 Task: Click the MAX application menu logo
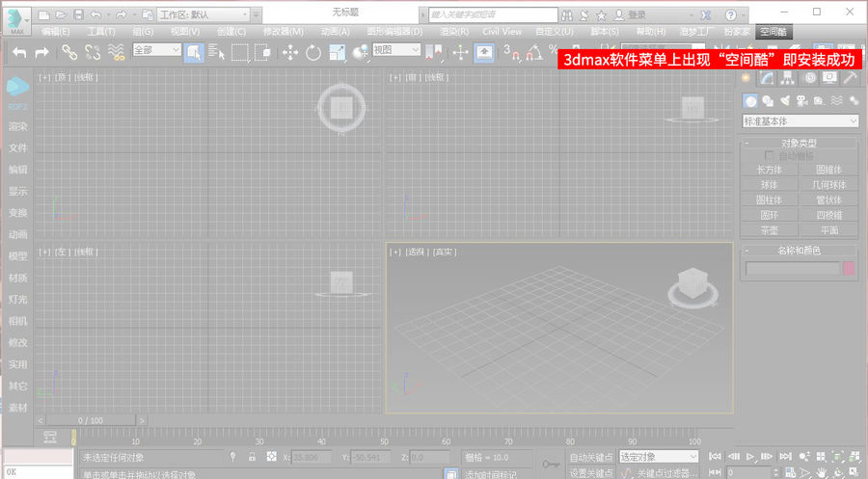(16, 20)
